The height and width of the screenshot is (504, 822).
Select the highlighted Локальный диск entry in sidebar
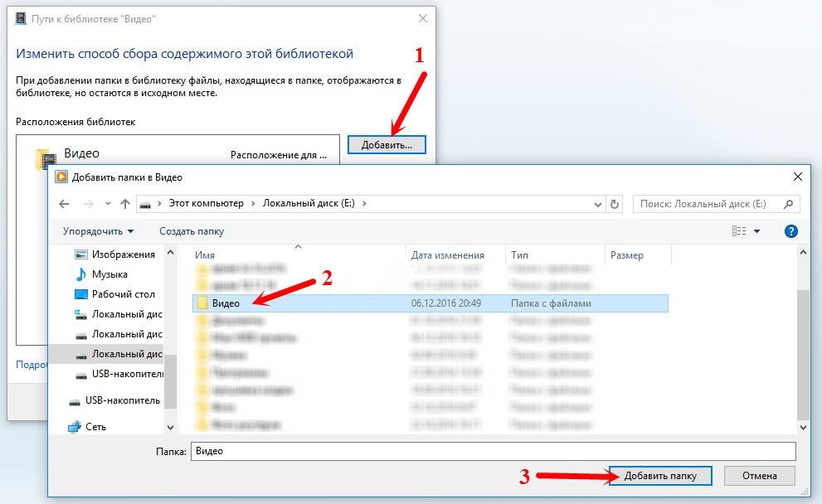tap(106, 354)
